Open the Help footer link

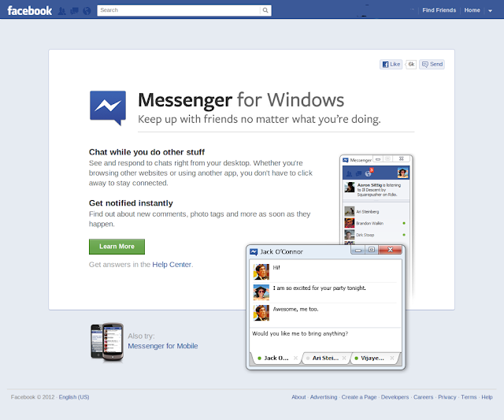(x=487, y=397)
